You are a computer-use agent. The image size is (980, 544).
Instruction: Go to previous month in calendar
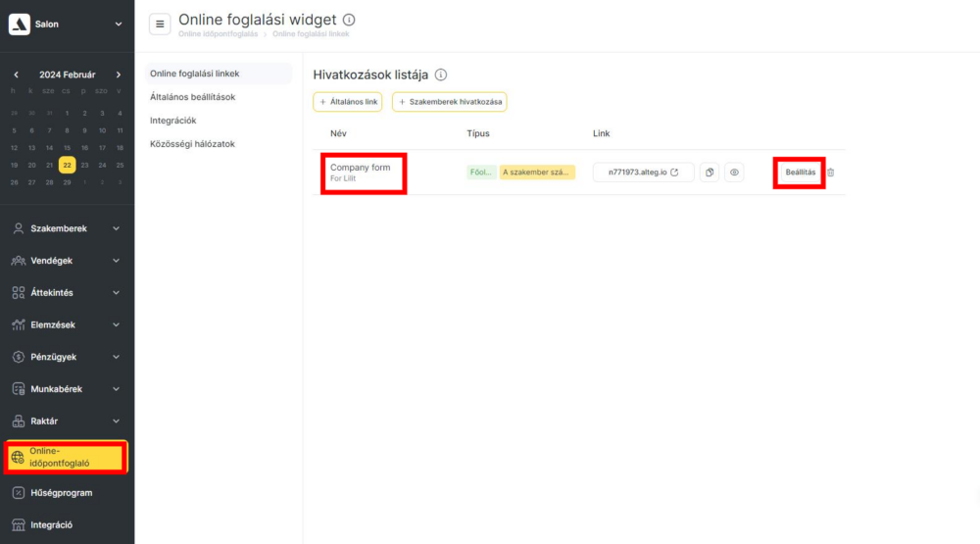(x=17, y=74)
